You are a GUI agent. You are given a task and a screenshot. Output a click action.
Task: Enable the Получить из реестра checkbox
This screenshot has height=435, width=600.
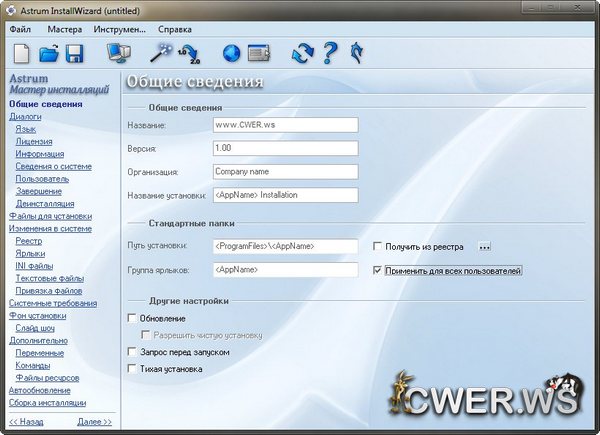pos(377,245)
